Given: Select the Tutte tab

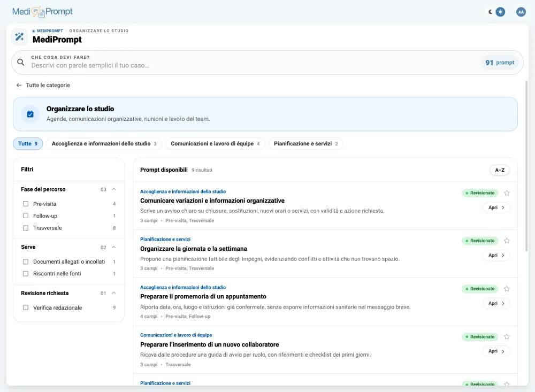Looking at the screenshot, I should [x=28, y=144].
